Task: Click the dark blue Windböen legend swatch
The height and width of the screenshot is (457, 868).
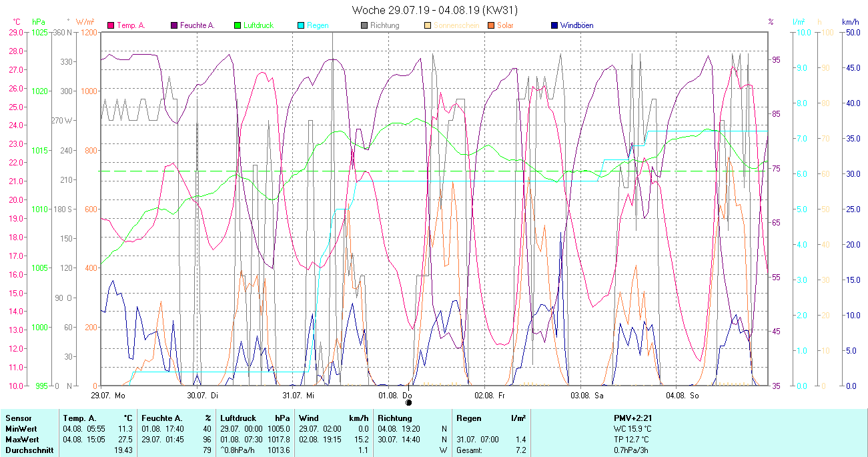Action: 554,25
